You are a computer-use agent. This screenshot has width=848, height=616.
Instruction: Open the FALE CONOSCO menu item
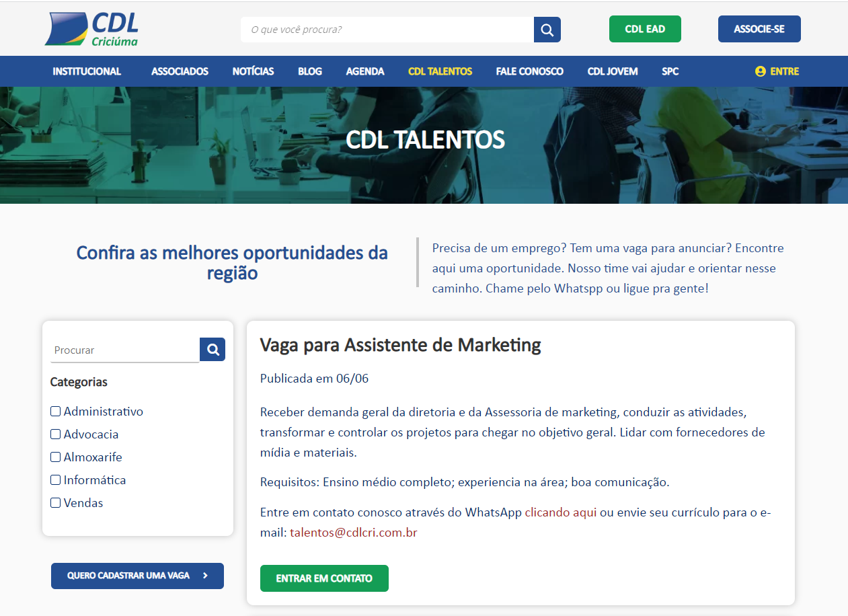[530, 71]
